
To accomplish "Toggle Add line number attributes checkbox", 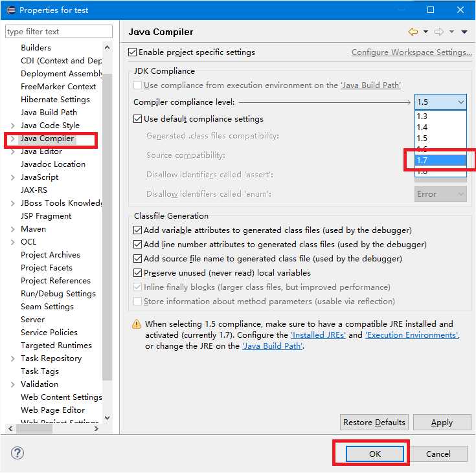I will pos(137,244).
